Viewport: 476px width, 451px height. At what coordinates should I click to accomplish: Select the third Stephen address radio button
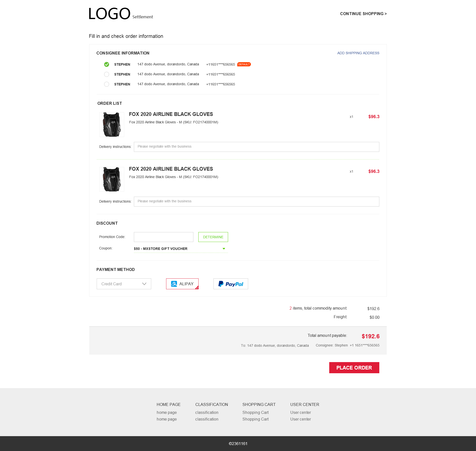(x=107, y=84)
